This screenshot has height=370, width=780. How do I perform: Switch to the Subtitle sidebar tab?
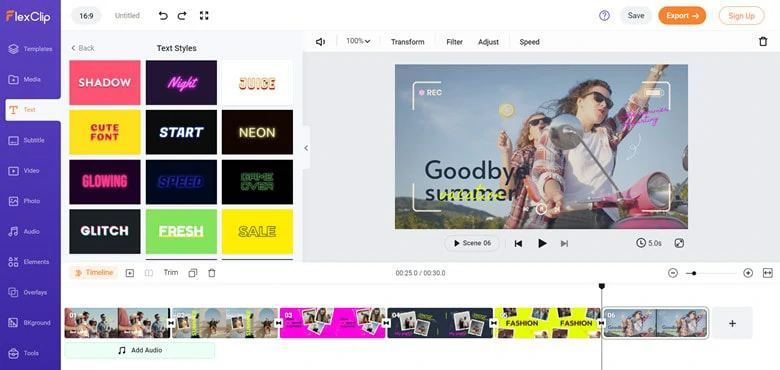(x=30, y=140)
